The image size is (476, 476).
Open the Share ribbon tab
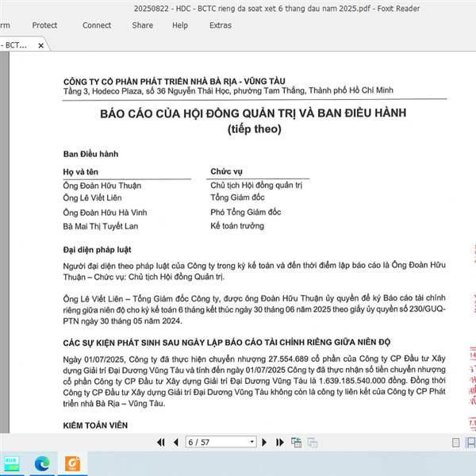(142, 25)
